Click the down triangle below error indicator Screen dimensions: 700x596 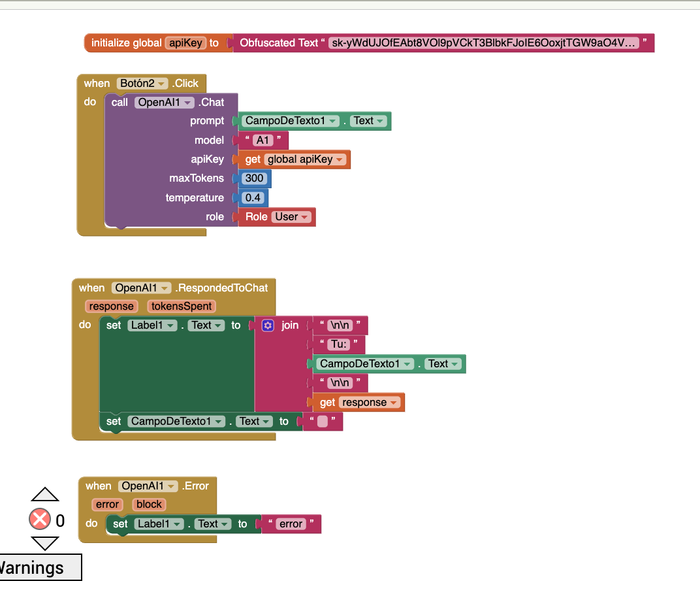point(45,543)
